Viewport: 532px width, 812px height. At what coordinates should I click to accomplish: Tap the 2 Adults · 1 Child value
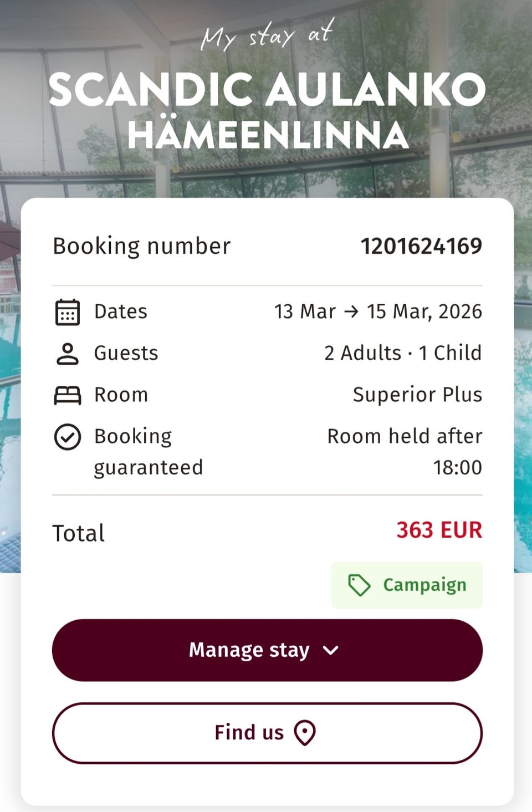403,353
